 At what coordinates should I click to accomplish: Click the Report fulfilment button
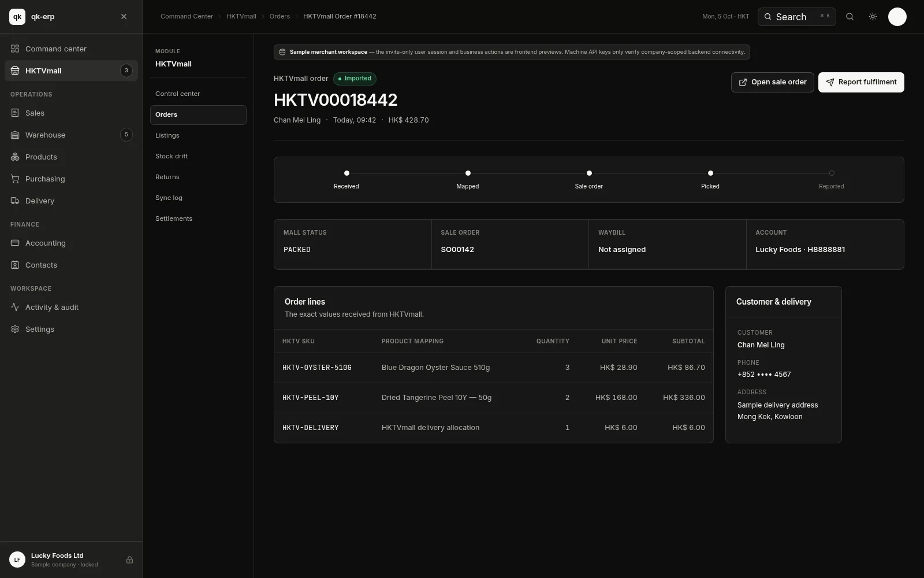(861, 82)
